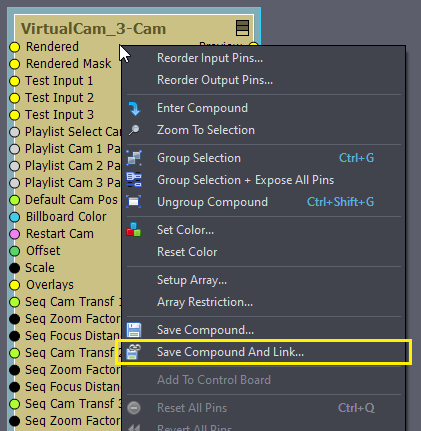
Task: Click the green Offset input pin
Action: (15, 251)
